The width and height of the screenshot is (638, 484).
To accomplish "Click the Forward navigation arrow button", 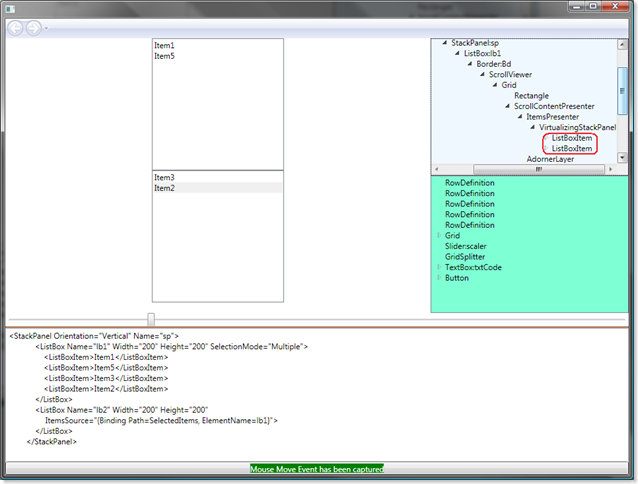I will [x=33, y=28].
